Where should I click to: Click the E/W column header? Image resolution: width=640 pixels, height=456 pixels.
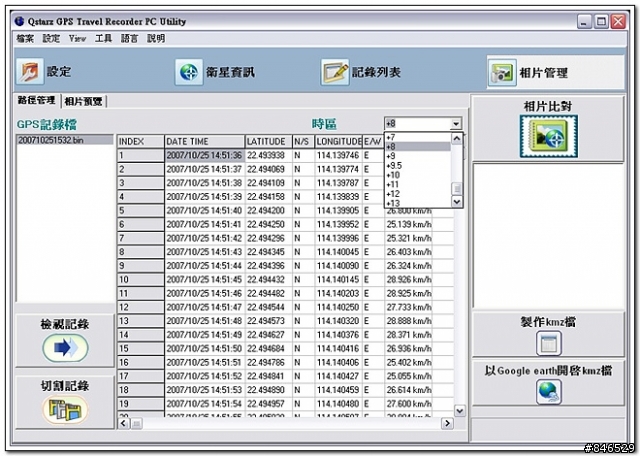[373, 141]
